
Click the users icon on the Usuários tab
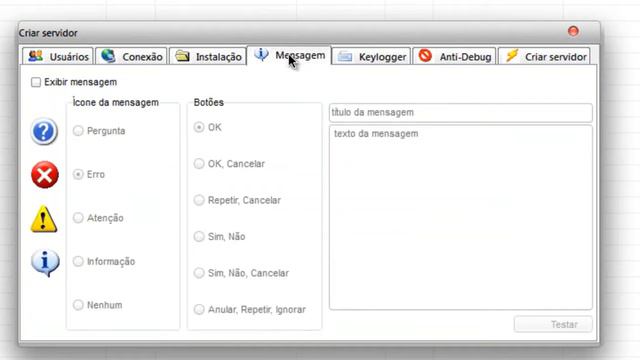pyautogui.click(x=36, y=56)
